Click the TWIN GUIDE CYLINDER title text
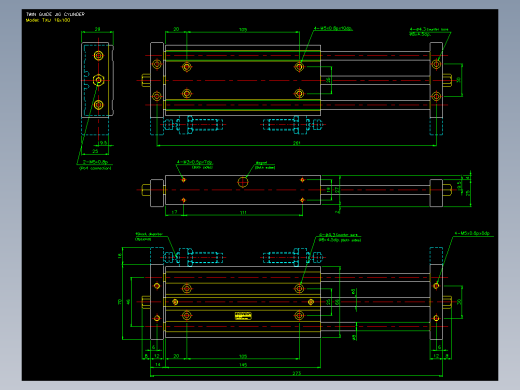 [55, 14]
